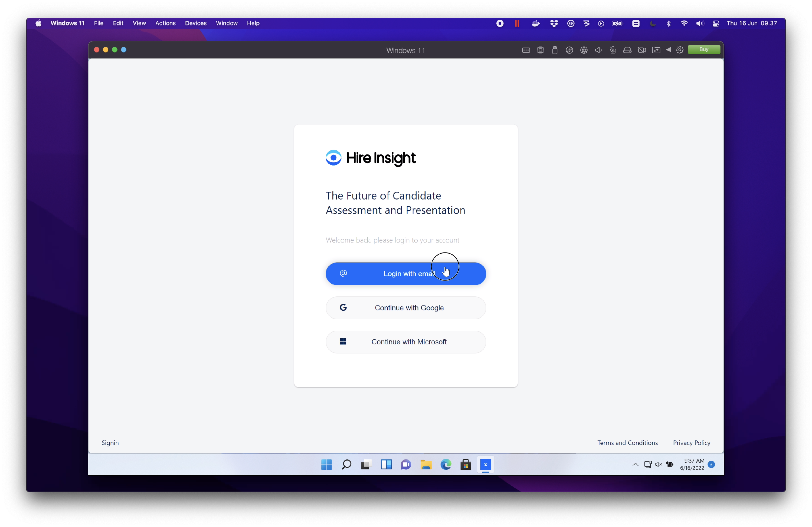Click Continue with Google
This screenshot has width=812, height=527.
click(x=406, y=308)
